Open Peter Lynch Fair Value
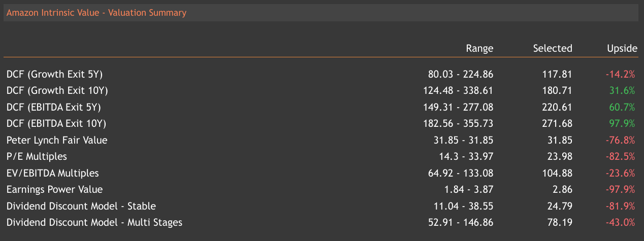This screenshot has width=644, height=241. pos(57,140)
